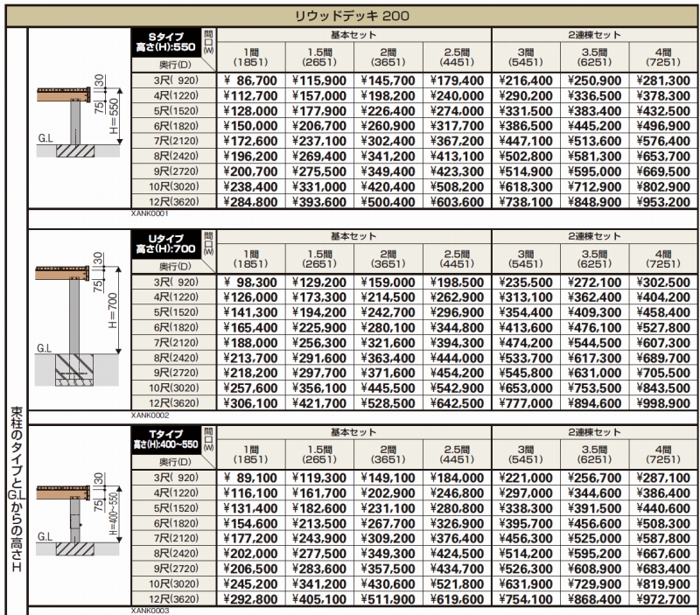Click the Sタイプ 高さ(H):550 black label

[x=165, y=41]
